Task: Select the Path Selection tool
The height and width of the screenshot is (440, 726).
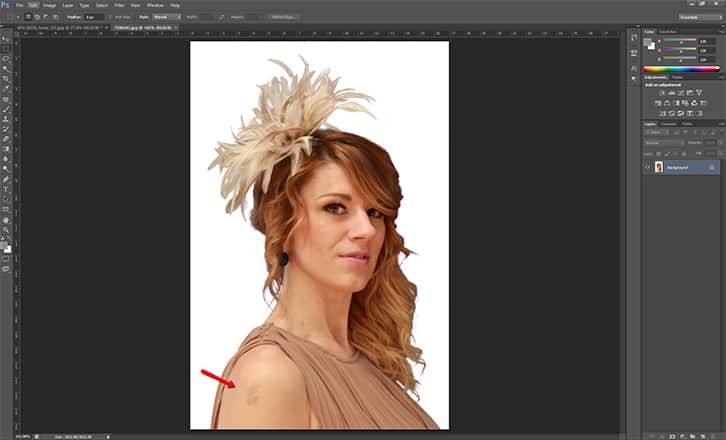Action: pyautogui.click(x=6, y=199)
